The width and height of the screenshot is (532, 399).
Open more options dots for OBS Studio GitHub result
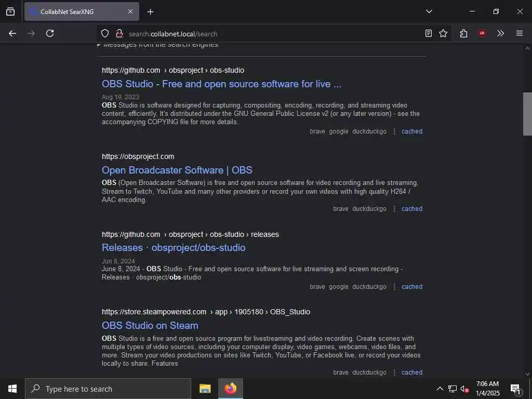394,131
